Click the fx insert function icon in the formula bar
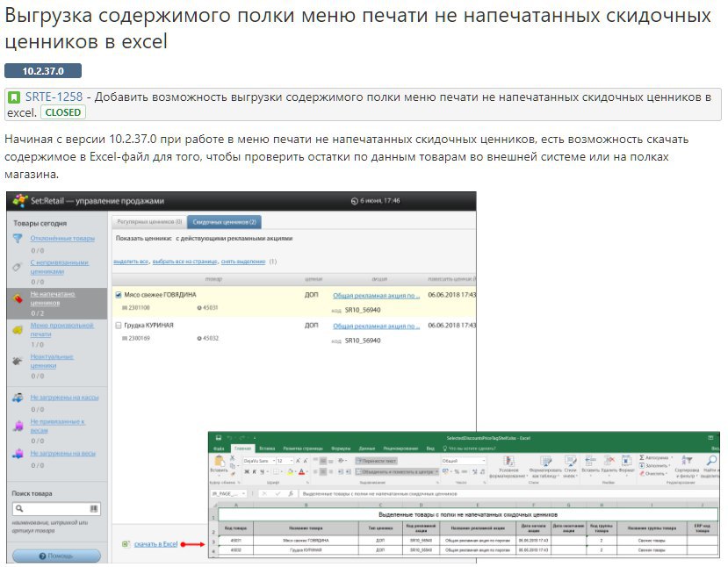728x567 pixels. 290,493
